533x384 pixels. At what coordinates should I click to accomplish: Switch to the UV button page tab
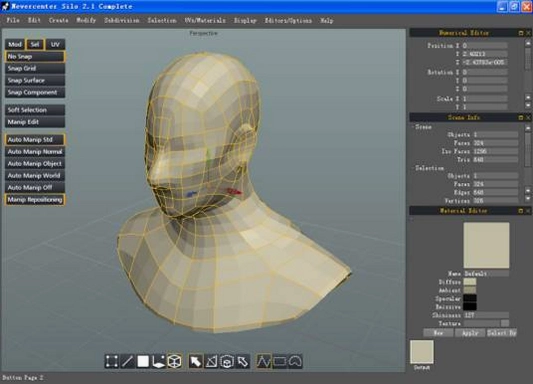pos(55,44)
